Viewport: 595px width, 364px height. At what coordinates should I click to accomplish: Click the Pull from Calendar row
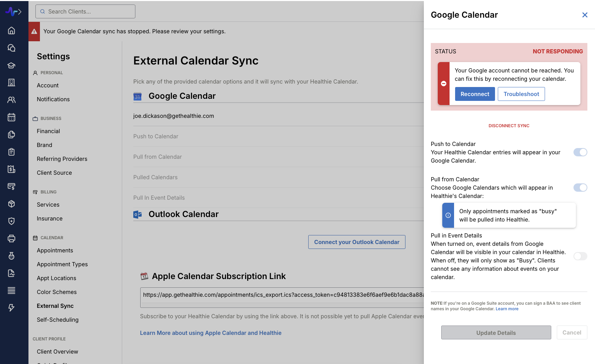[x=278, y=157]
